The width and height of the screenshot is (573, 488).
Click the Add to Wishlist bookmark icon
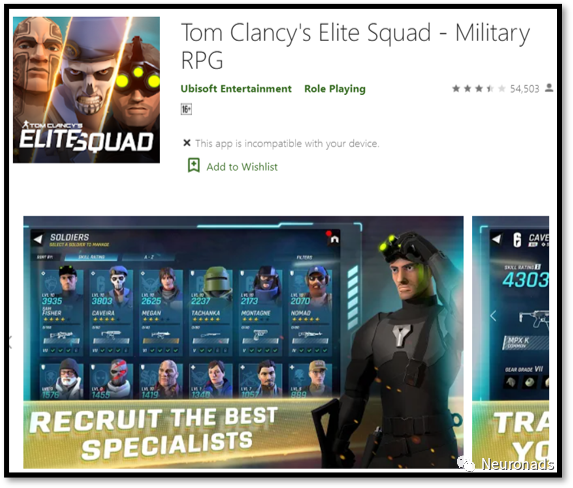pos(194,166)
